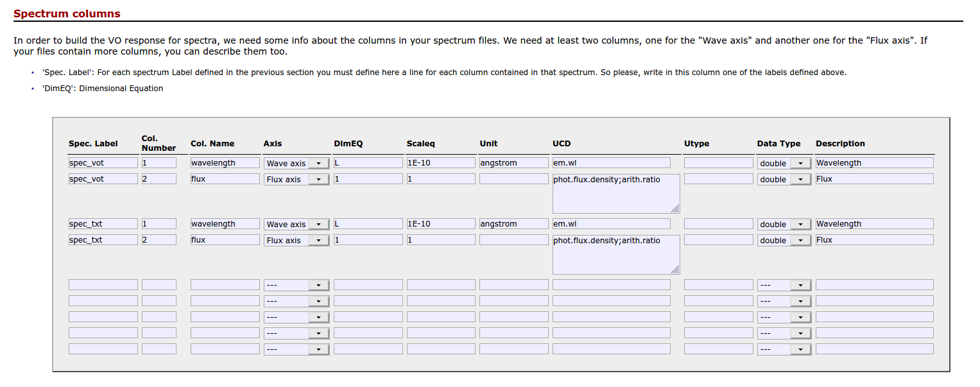Grab the resize handle of spec_txt UCD textarea

(676, 270)
